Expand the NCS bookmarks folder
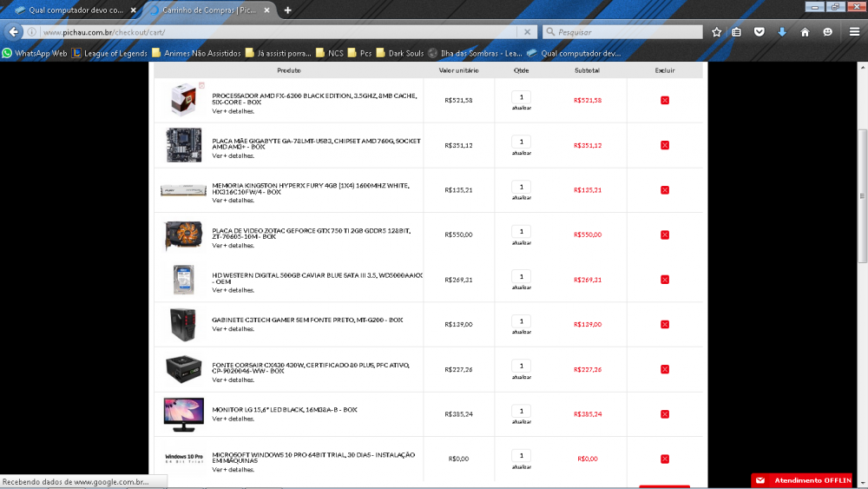This screenshot has height=489, width=868. (x=328, y=53)
